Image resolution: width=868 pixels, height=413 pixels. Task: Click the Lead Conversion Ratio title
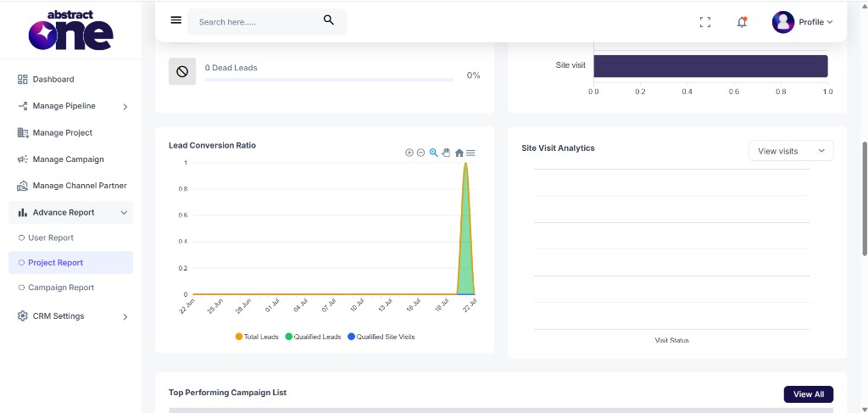[212, 146]
